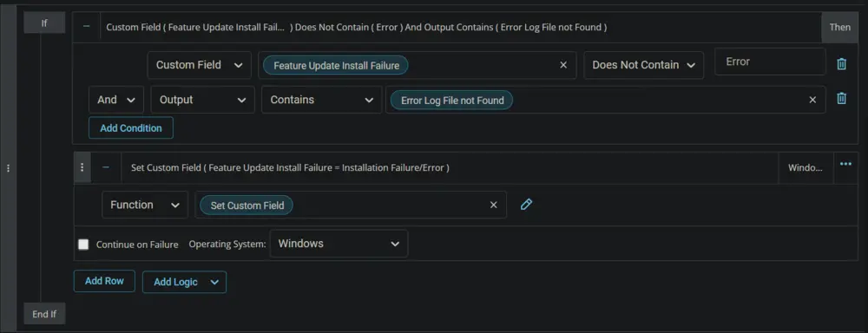
Task: Select the End If block label
Action: [x=44, y=314]
